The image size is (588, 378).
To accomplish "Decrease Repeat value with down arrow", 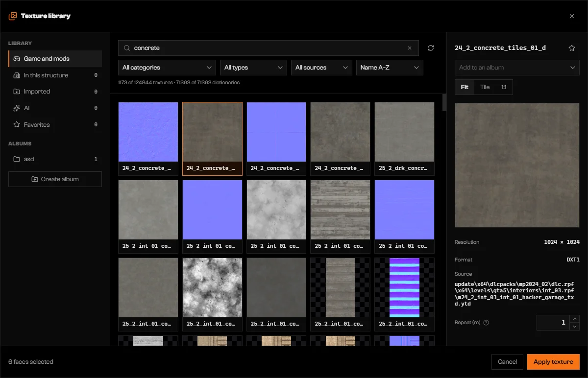I will tap(575, 327).
